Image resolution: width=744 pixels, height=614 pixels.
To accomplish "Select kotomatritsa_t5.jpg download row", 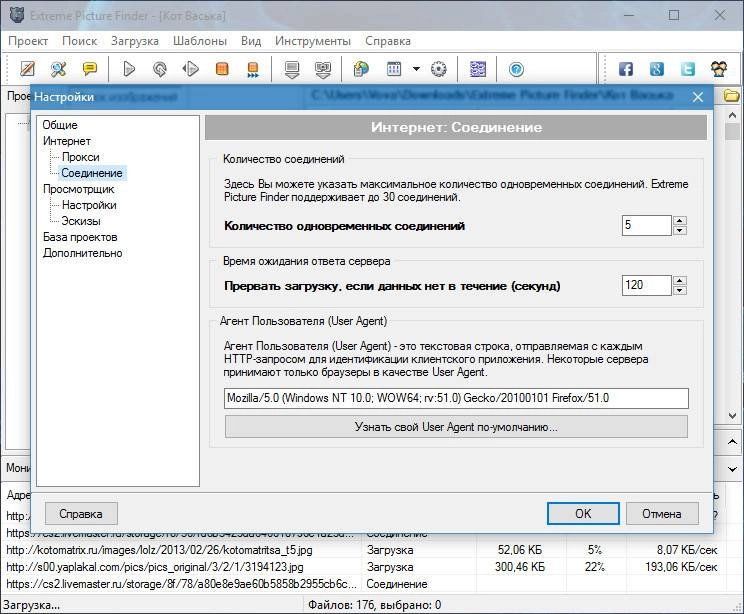I will coord(363,550).
